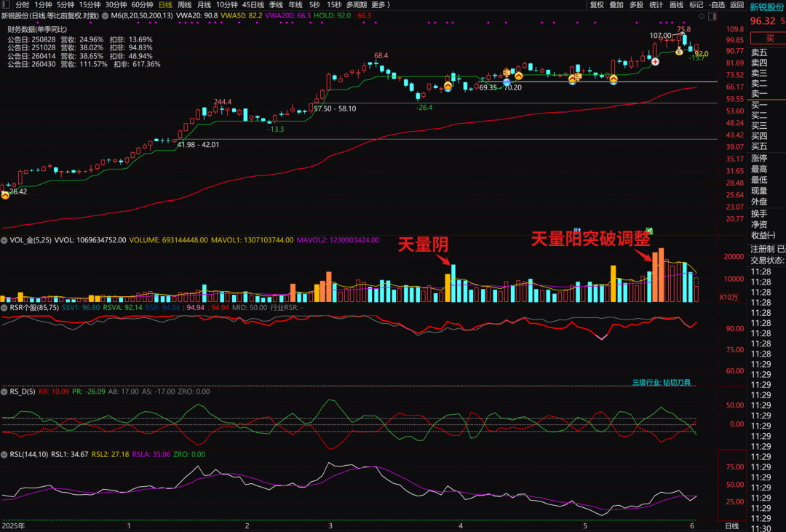Click the 2025年 label on time axis

[13, 526]
